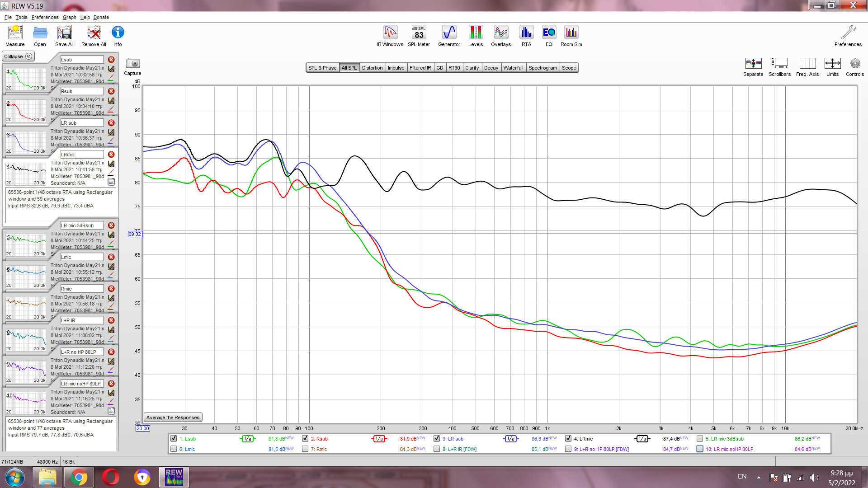This screenshot has height=488, width=868.
Task: Uncheck the 2: Rsub trace
Action: point(305,438)
